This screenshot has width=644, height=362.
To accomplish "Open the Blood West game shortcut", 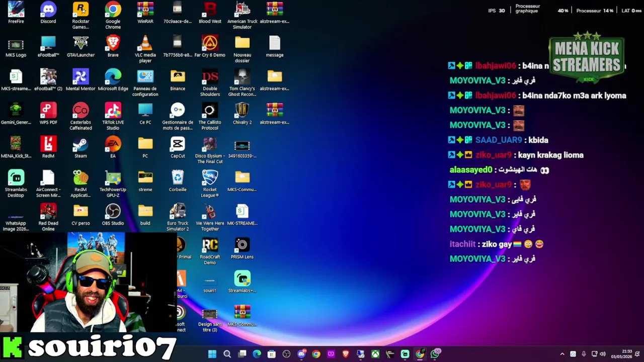I will tap(210, 13).
